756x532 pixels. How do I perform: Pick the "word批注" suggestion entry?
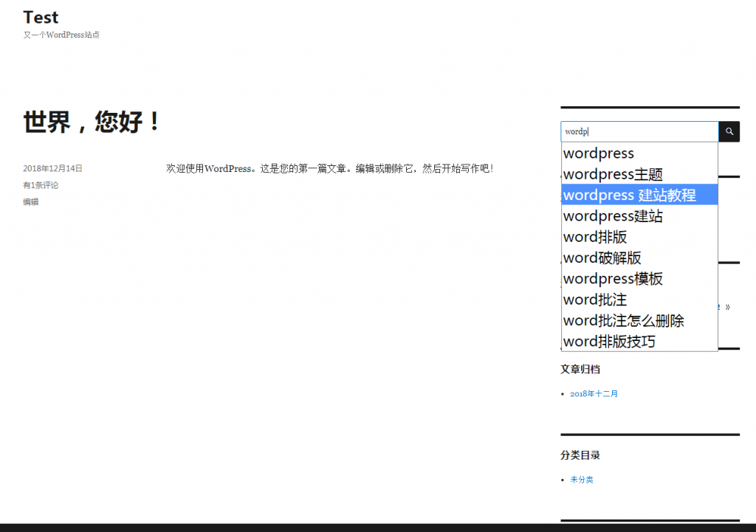tap(594, 300)
